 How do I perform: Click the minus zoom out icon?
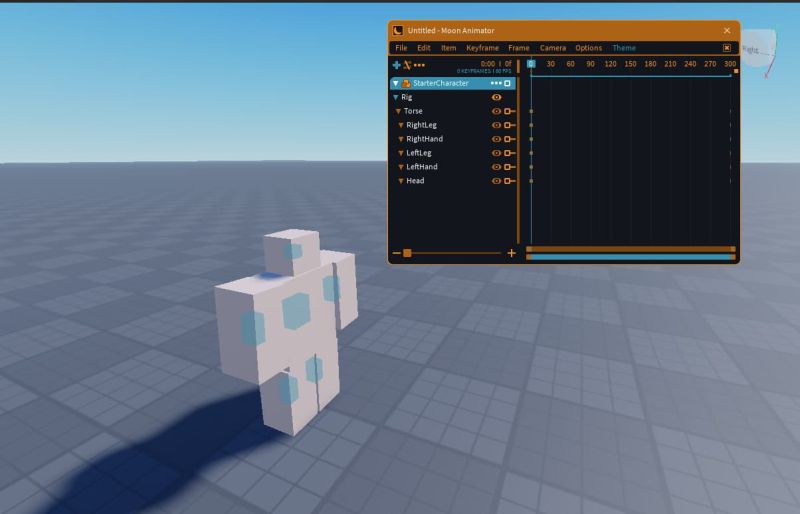pyautogui.click(x=396, y=253)
